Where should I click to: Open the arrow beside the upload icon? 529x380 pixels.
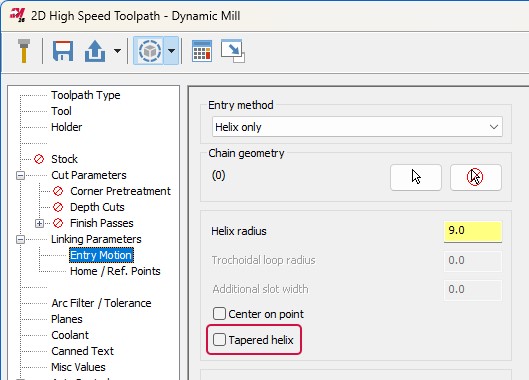117,51
